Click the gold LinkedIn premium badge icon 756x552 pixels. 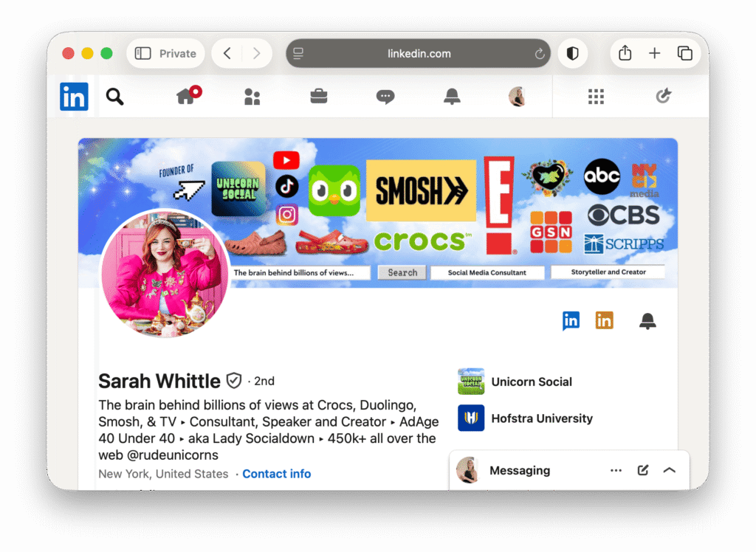pyautogui.click(x=604, y=320)
